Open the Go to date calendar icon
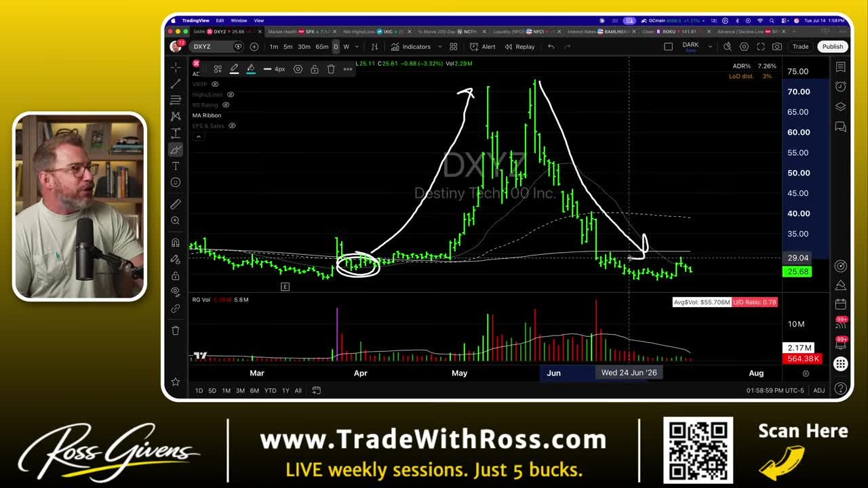Screen dimensions: 868x488 click(316, 390)
